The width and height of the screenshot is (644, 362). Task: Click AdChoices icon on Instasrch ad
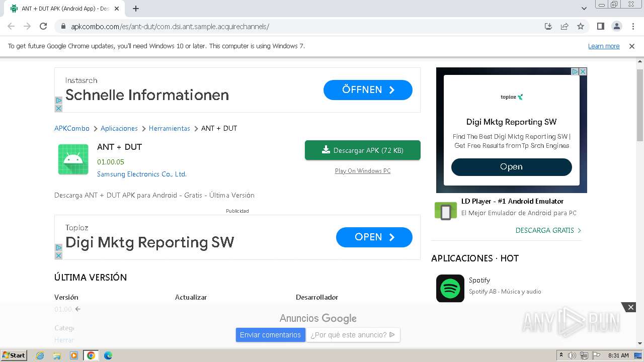point(58,101)
